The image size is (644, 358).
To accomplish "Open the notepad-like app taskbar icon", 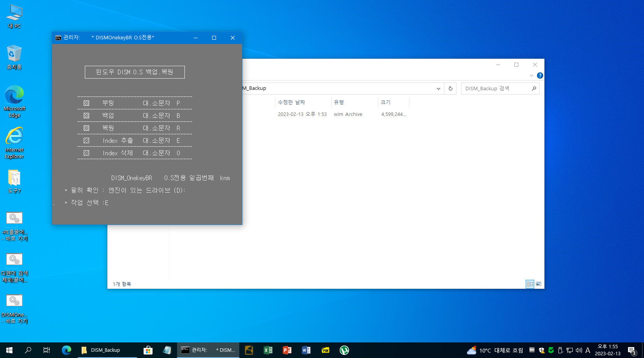I will [167, 350].
